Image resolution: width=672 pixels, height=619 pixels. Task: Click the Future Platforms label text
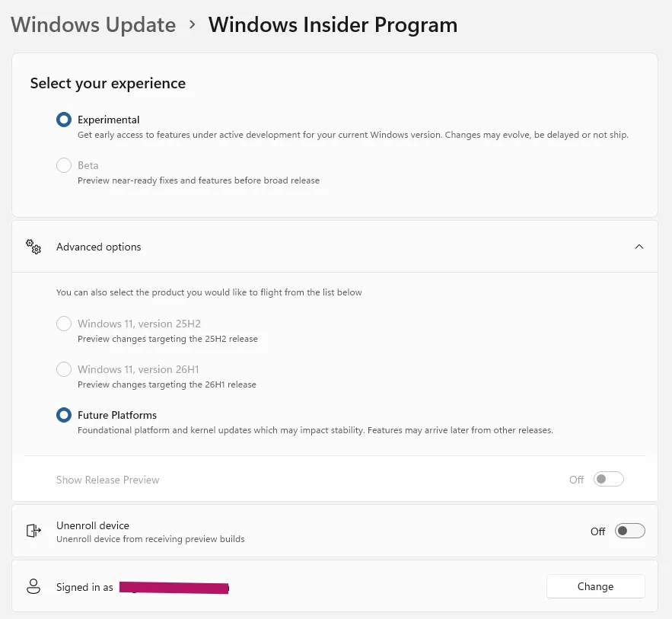(x=117, y=415)
